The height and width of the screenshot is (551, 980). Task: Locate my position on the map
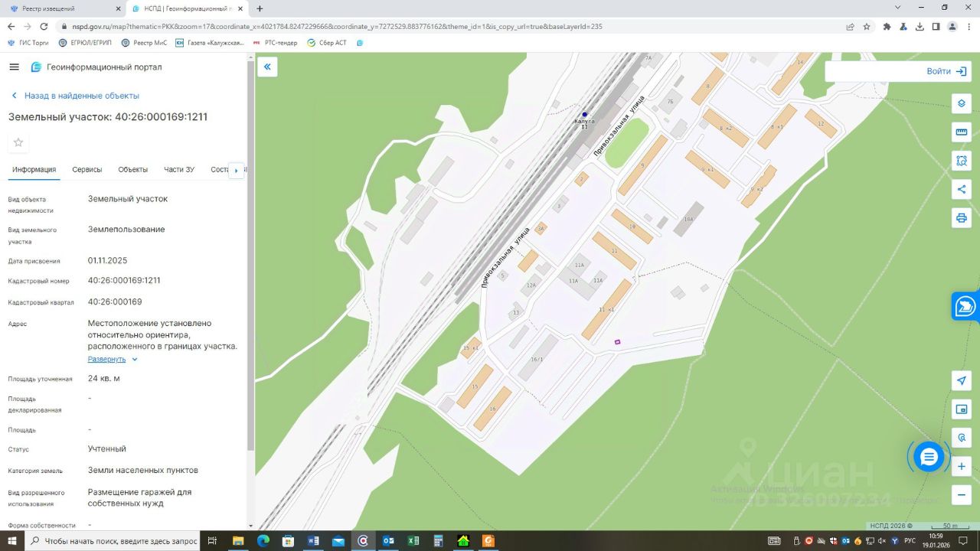coord(962,380)
